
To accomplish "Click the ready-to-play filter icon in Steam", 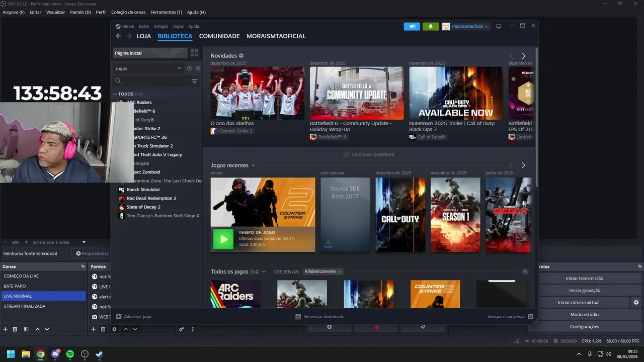I will pyautogui.click(x=198, y=68).
